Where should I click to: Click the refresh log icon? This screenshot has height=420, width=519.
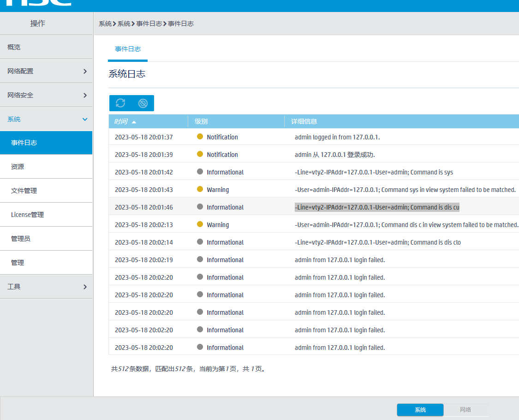point(120,103)
